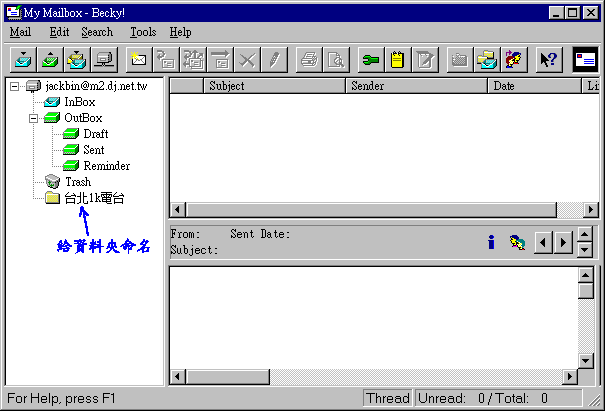Click message body horizontal scrollbar left arrow
Screen dimensions: 605x411
tap(177, 377)
